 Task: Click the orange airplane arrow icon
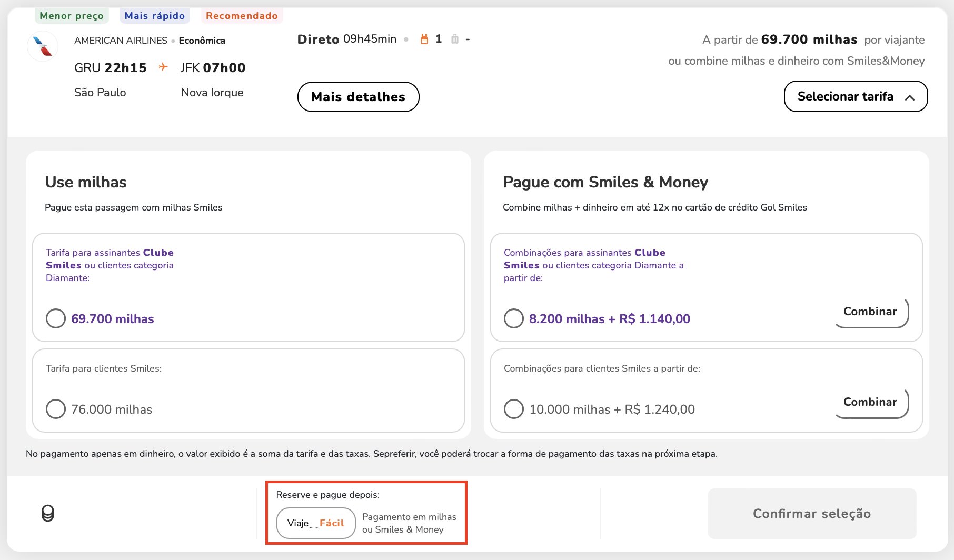click(x=163, y=67)
